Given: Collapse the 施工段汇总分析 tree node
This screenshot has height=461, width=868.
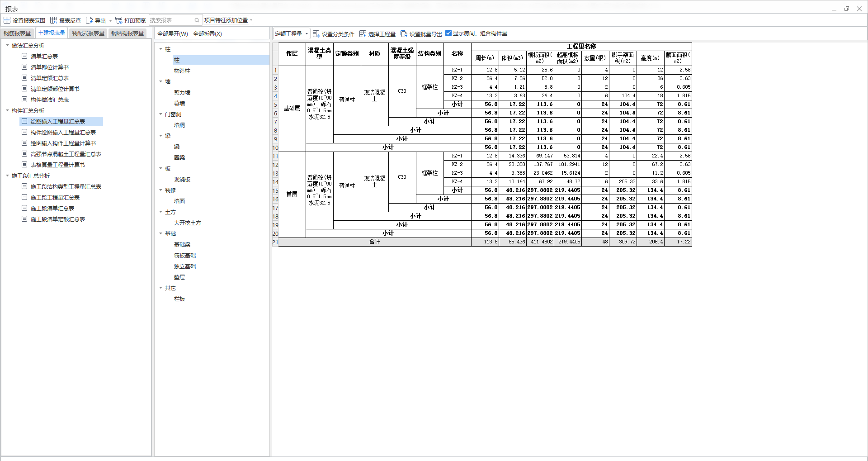Looking at the screenshot, I should click(x=7, y=176).
